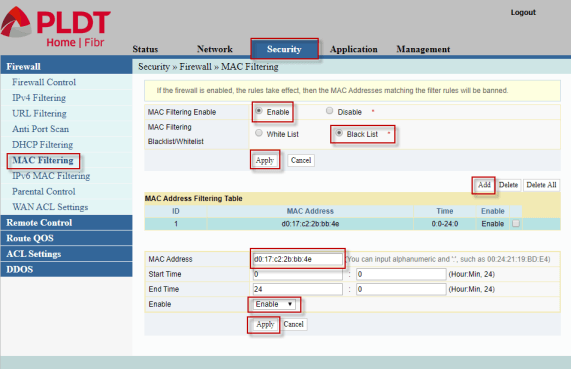Click the Enable column header
Image resolution: width=571 pixels, height=369 pixels.
coord(493,211)
